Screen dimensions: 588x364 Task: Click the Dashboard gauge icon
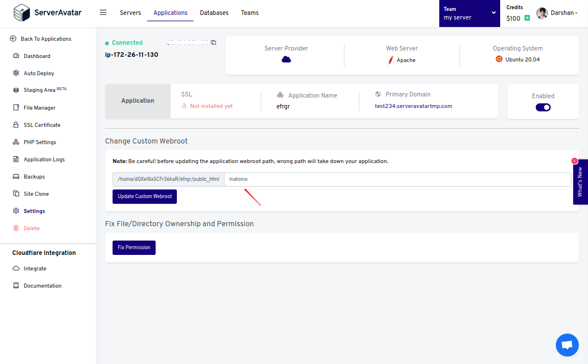pyautogui.click(x=16, y=56)
